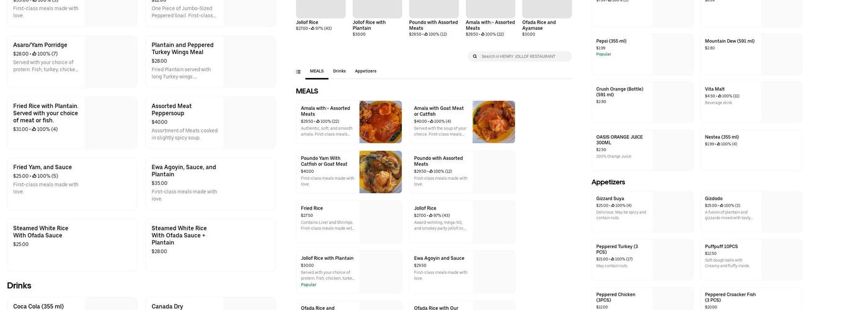The image size is (868, 310).
Task: Open the Appetizers tab
Action: (365, 71)
